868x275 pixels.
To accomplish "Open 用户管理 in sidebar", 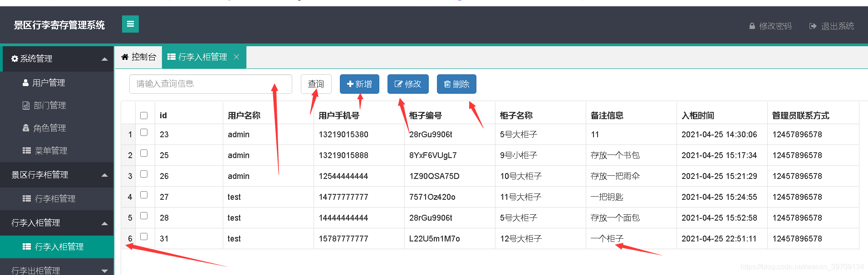I will (x=57, y=83).
